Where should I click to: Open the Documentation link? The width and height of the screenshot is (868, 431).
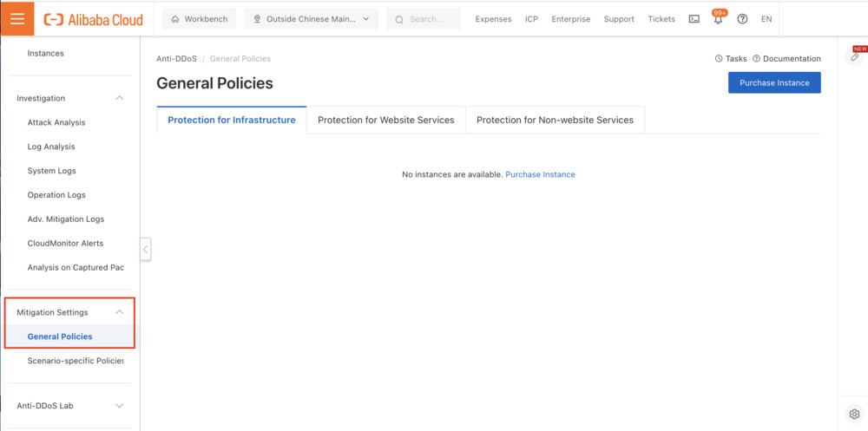pos(786,59)
